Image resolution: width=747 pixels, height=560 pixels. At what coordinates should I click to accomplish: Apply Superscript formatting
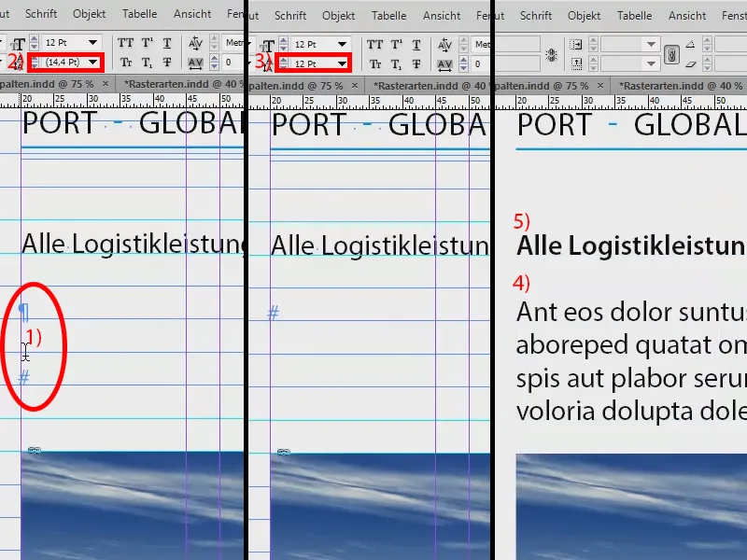pyautogui.click(x=146, y=43)
